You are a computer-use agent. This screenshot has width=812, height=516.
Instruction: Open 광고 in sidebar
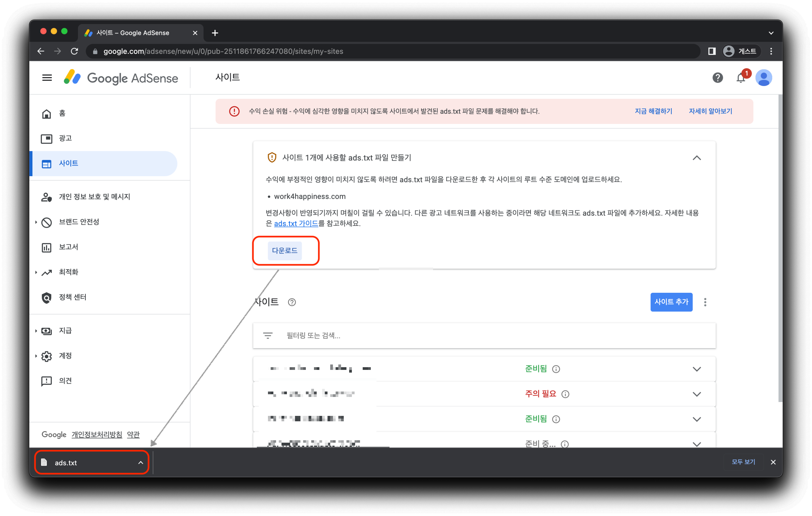pos(65,138)
